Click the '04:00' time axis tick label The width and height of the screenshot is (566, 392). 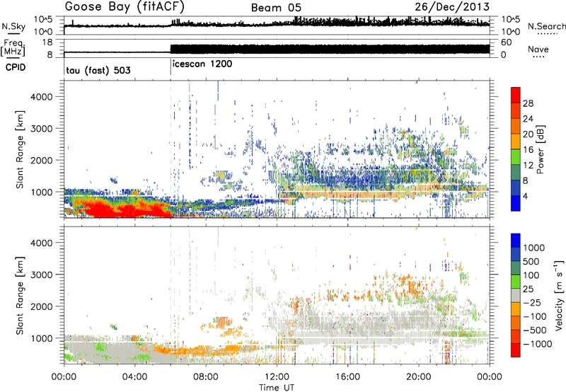[x=135, y=377]
